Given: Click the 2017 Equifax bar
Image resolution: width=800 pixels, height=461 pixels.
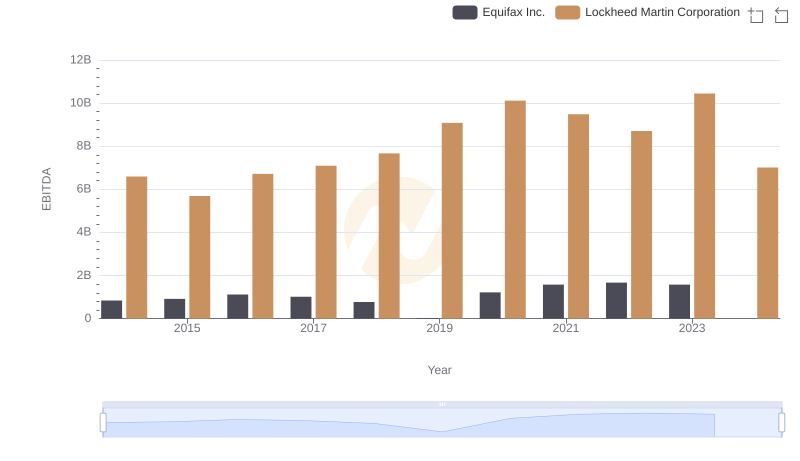Looking at the screenshot, I should click(301, 308).
